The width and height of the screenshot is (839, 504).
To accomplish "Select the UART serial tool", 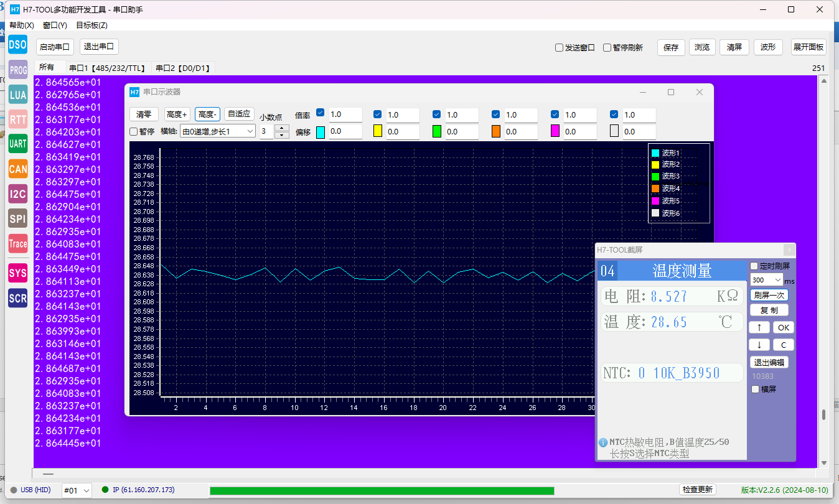I will click(x=18, y=144).
